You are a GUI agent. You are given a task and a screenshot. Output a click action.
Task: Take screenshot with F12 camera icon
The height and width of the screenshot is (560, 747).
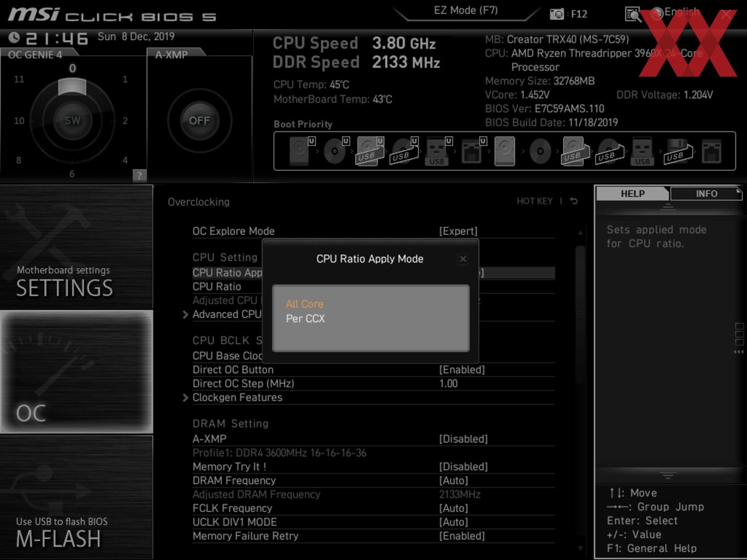[x=557, y=14]
